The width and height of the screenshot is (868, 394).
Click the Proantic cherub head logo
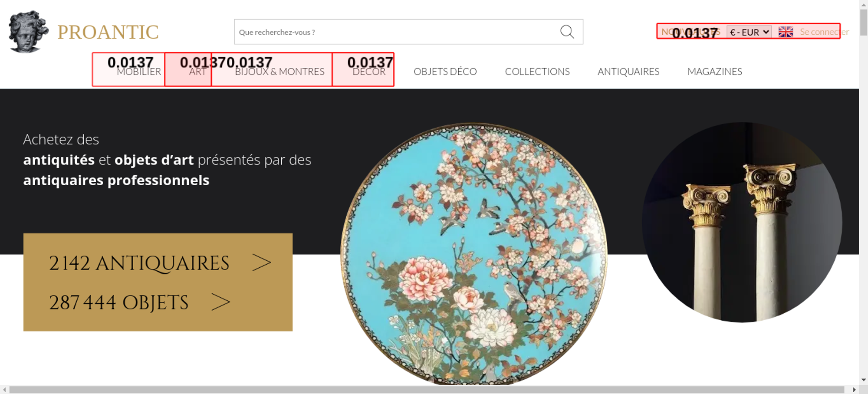tap(28, 32)
